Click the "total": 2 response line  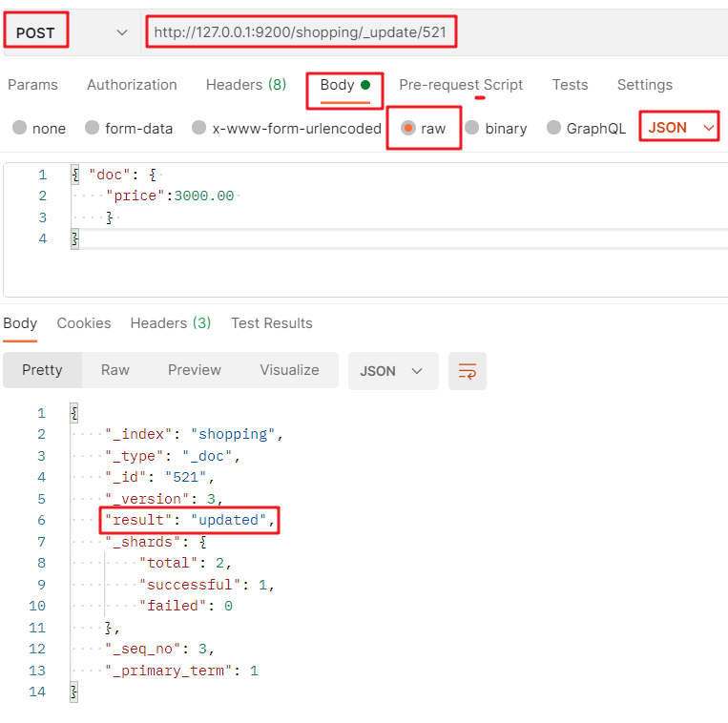coord(185,563)
